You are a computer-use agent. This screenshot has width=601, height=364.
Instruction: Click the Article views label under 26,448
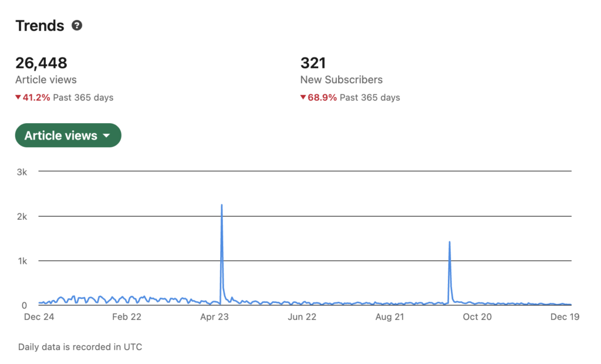point(46,80)
